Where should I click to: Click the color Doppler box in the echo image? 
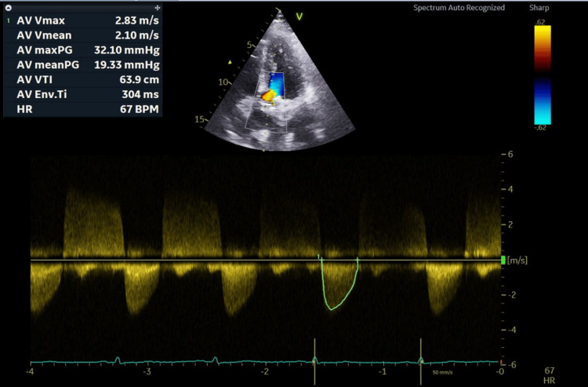[267, 102]
